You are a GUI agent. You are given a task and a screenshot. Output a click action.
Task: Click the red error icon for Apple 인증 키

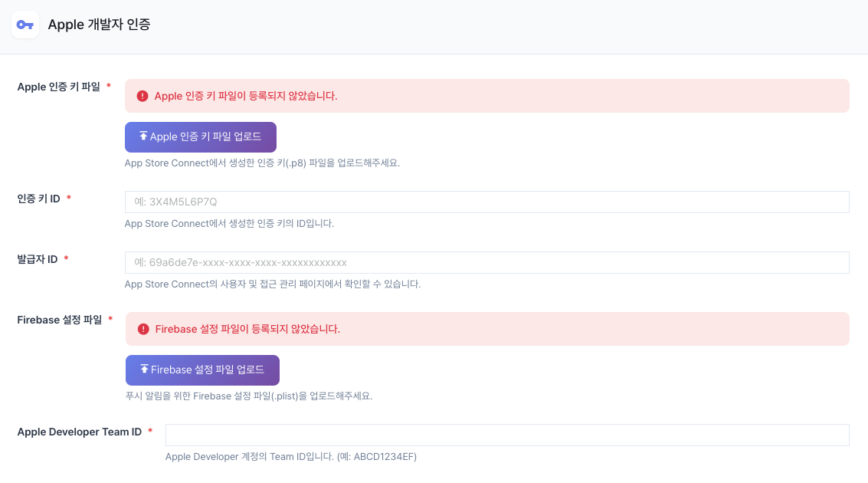click(142, 96)
